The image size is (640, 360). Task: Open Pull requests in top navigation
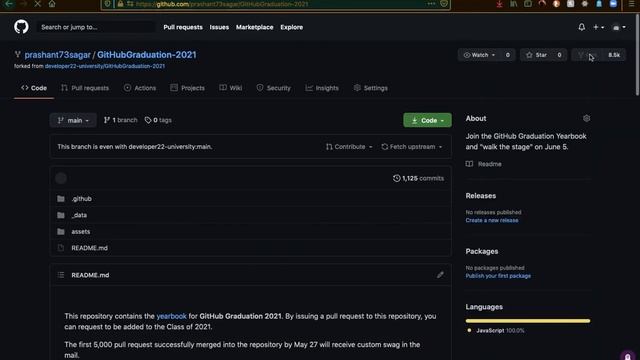(x=183, y=27)
